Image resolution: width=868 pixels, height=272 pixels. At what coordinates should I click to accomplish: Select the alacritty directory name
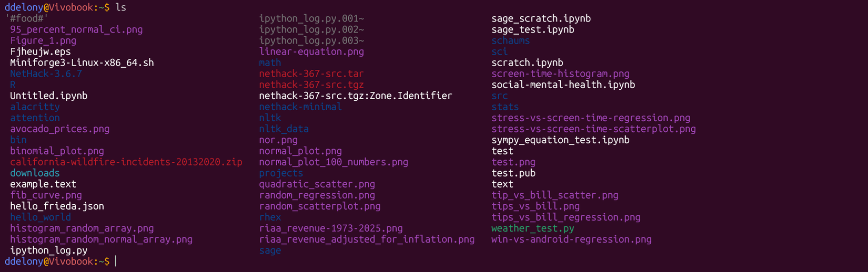(35, 107)
